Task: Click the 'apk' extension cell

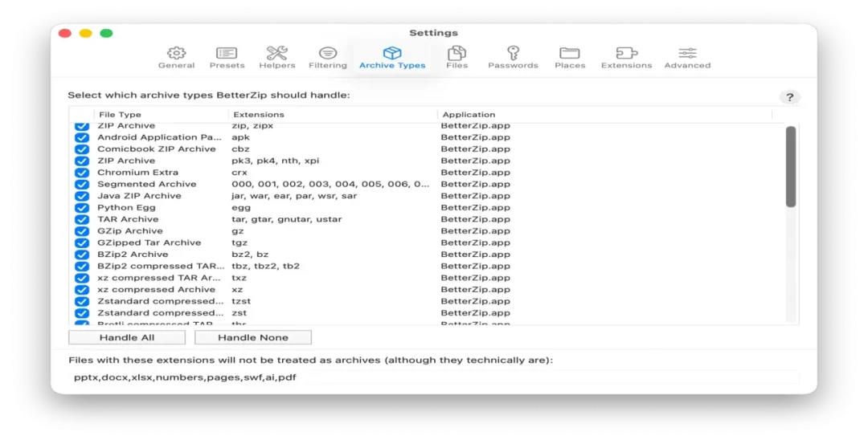Action: click(x=241, y=137)
